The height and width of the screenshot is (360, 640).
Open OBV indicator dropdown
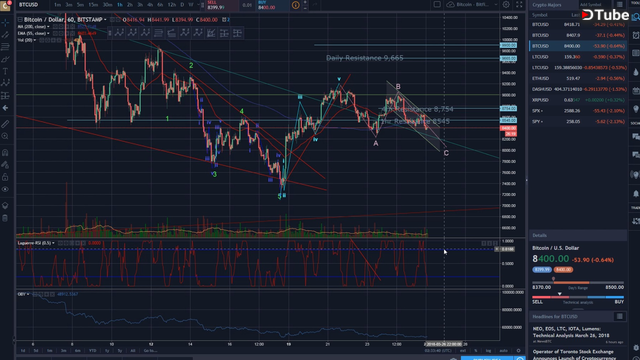click(28, 294)
